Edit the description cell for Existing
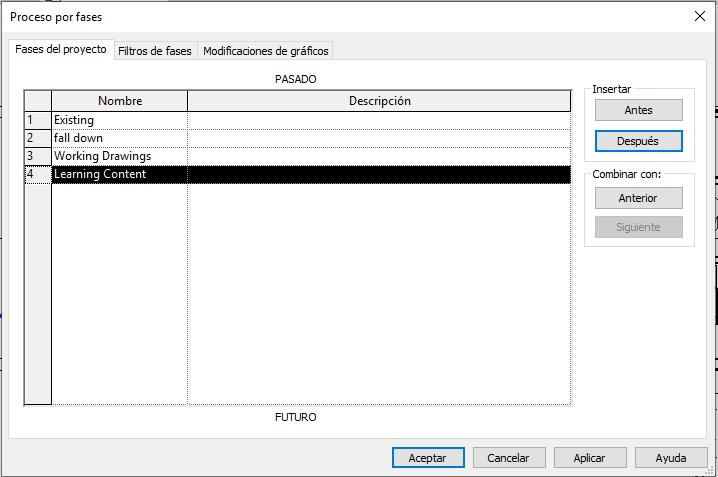 pos(379,120)
